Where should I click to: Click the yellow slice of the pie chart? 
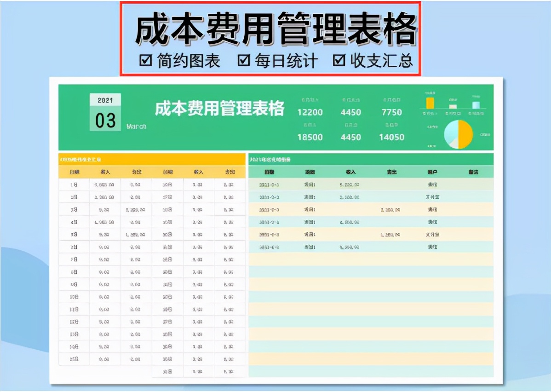465,133
